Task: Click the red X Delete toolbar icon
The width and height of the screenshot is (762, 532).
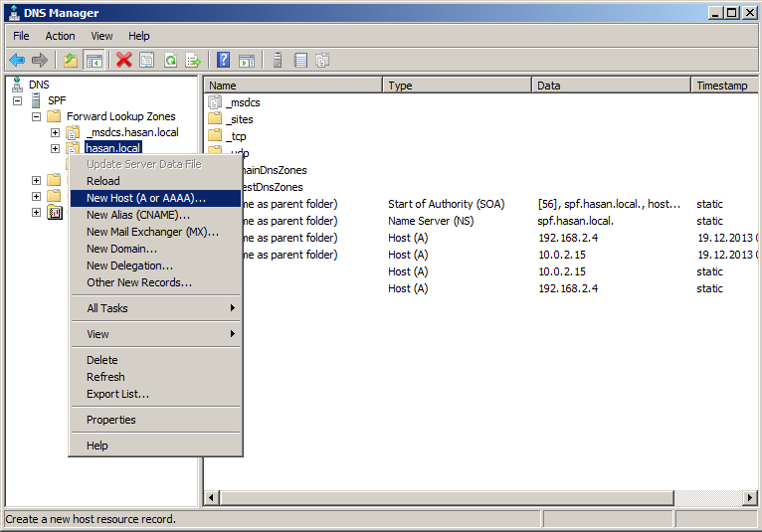Action: (124, 61)
